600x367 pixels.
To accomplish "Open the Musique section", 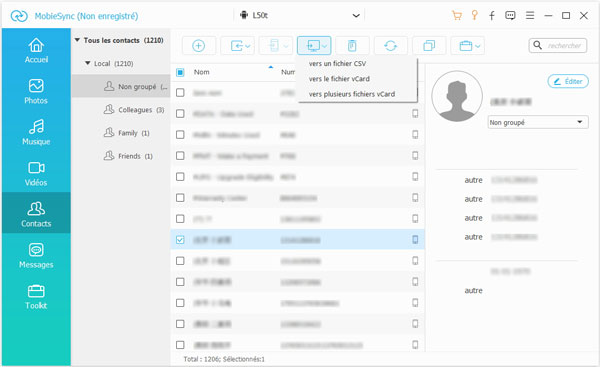I will pos(36,132).
